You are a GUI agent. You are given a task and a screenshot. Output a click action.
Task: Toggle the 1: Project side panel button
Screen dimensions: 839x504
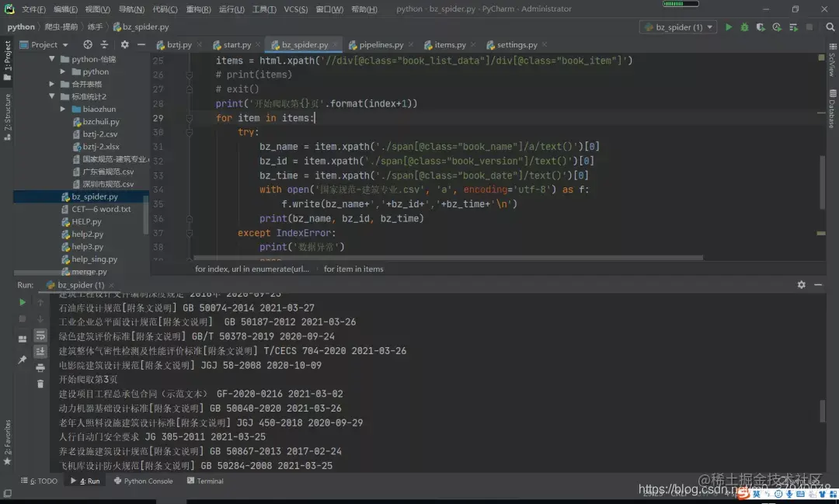tap(7, 59)
